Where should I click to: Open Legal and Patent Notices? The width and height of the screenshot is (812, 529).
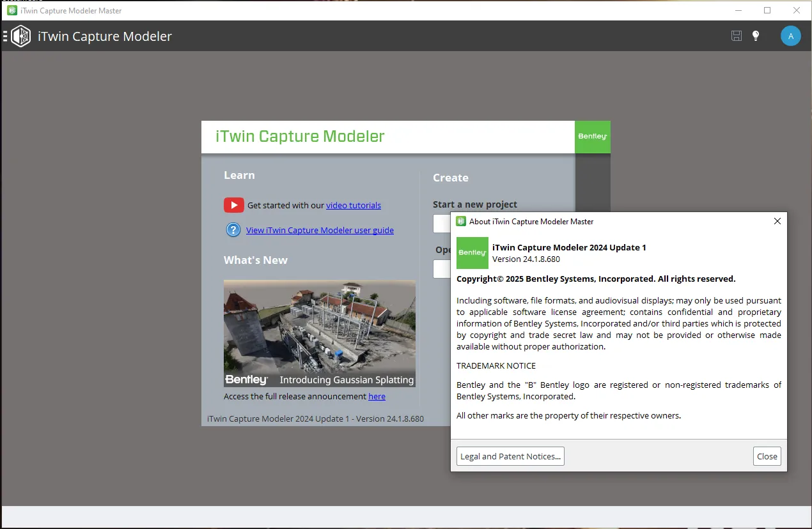pyautogui.click(x=510, y=456)
